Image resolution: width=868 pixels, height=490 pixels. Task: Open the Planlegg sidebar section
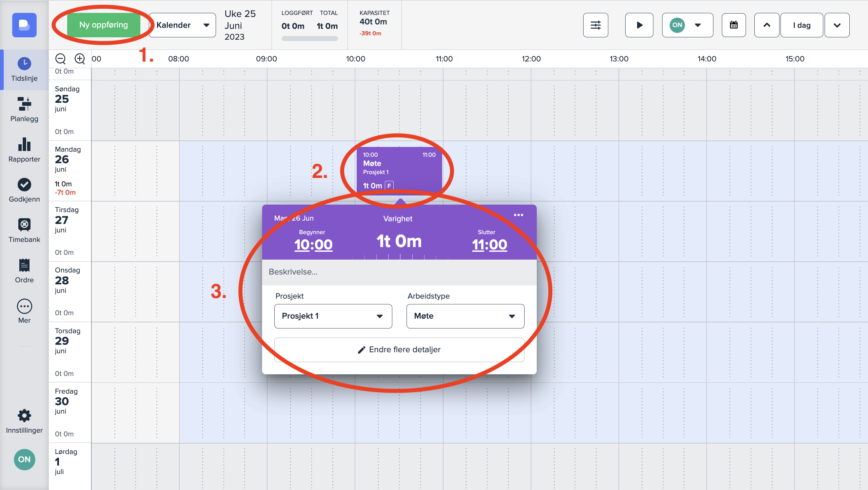point(24,109)
